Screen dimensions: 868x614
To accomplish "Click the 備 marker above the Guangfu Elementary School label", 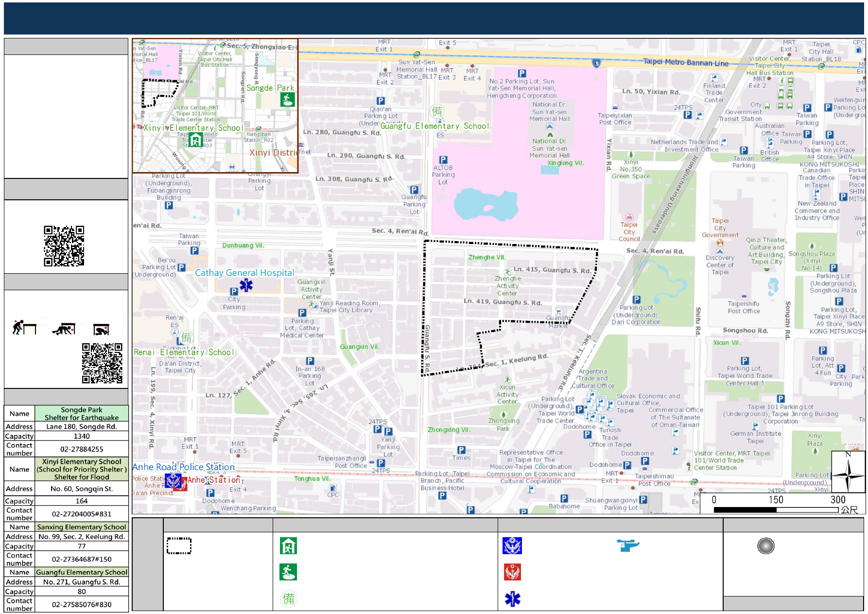I will click(437, 111).
